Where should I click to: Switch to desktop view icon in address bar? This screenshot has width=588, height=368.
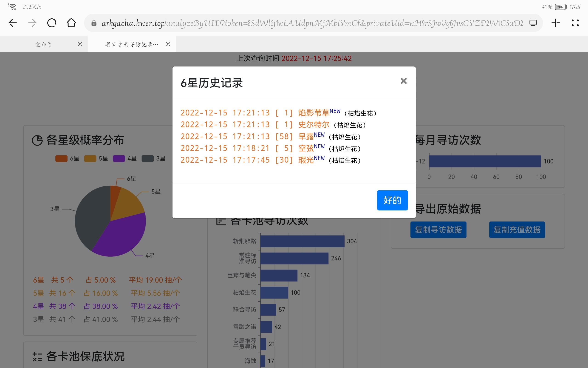coord(533,23)
